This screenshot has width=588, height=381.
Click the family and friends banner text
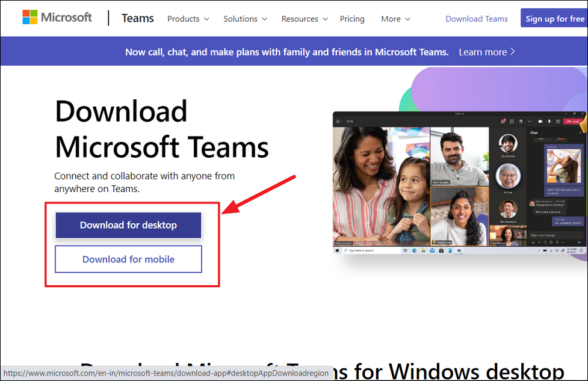(287, 52)
